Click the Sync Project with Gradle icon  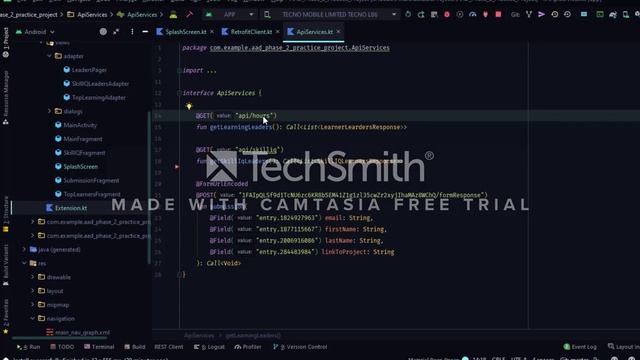(613, 15)
